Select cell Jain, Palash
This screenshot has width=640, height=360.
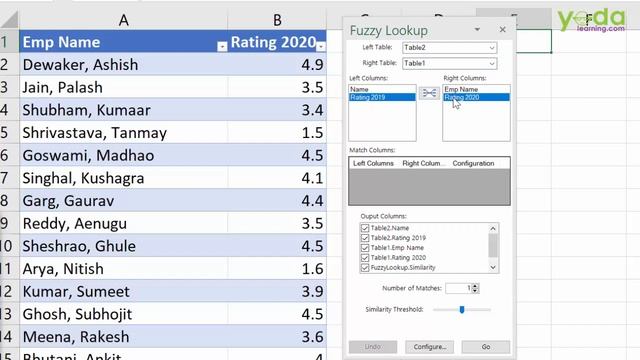point(123,87)
